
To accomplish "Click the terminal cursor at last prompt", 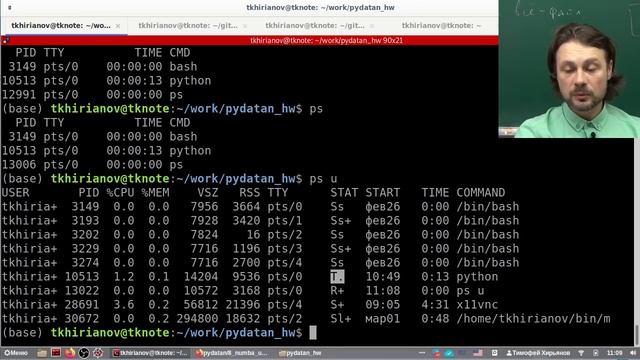I will [x=313, y=333].
